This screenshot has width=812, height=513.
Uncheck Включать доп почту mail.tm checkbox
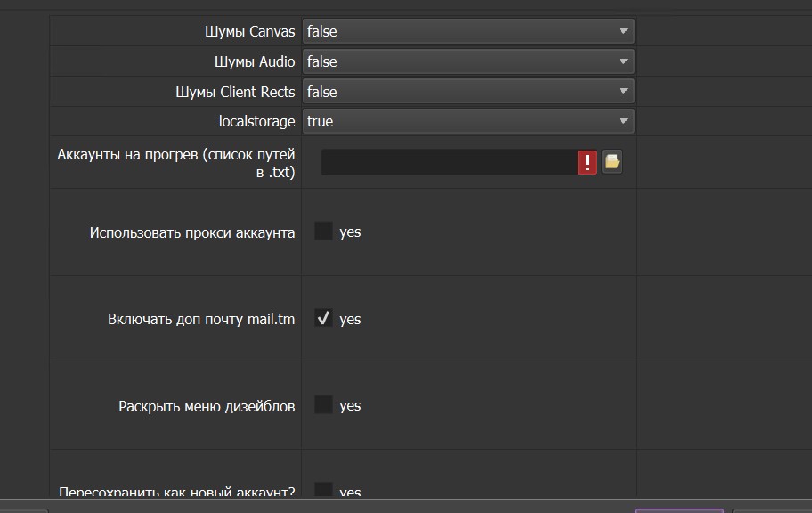click(324, 318)
